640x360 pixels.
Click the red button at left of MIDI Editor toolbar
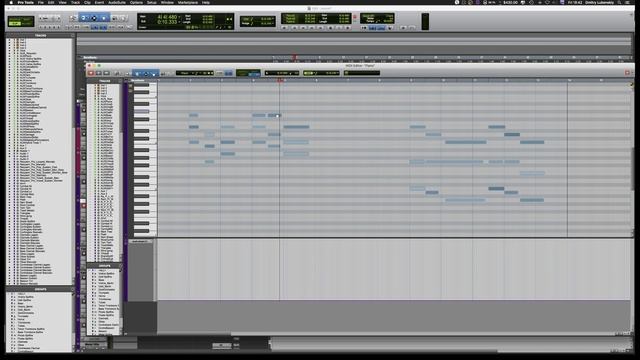91,73
